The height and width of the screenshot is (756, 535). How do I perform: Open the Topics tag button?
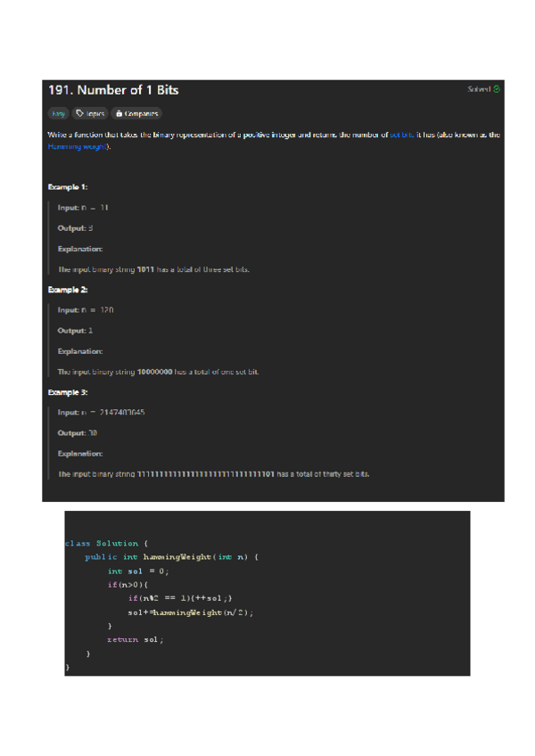coord(90,113)
